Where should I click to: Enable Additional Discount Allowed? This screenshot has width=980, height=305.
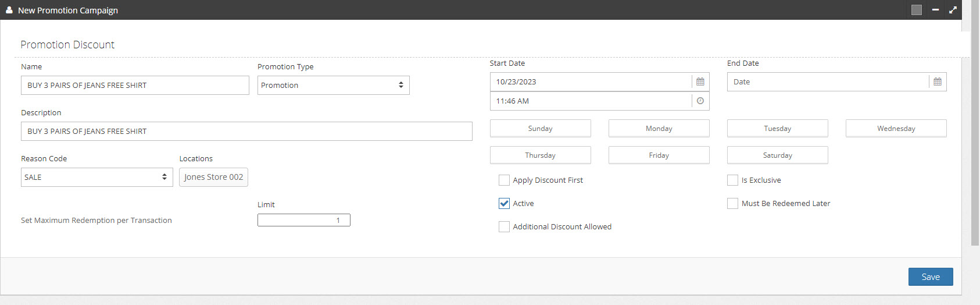coord(504,227)
